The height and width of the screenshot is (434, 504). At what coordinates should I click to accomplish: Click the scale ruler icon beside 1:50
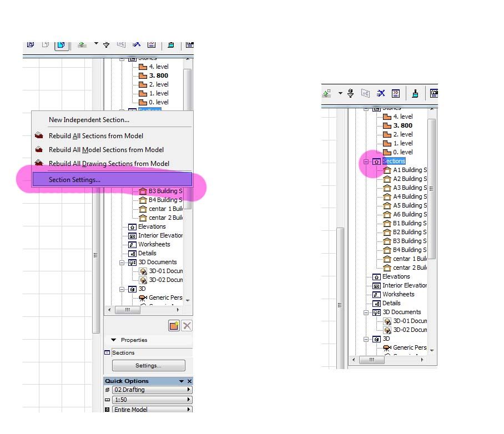[107, 400]
